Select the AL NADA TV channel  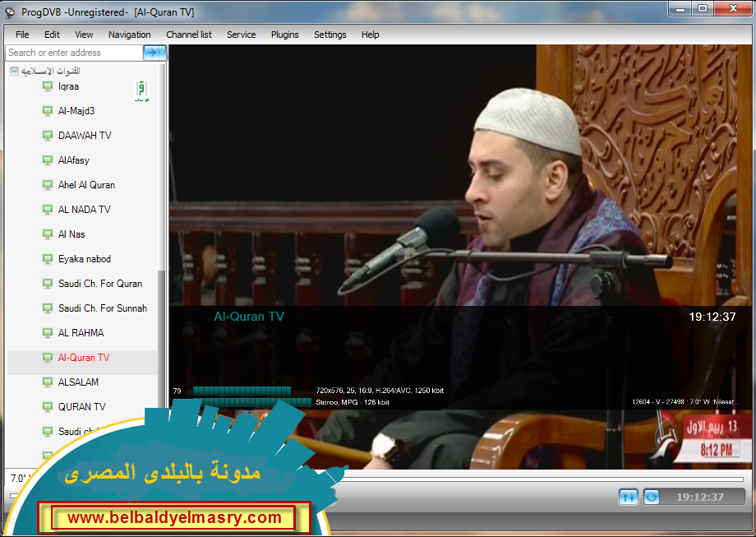(x=84, y=210)
